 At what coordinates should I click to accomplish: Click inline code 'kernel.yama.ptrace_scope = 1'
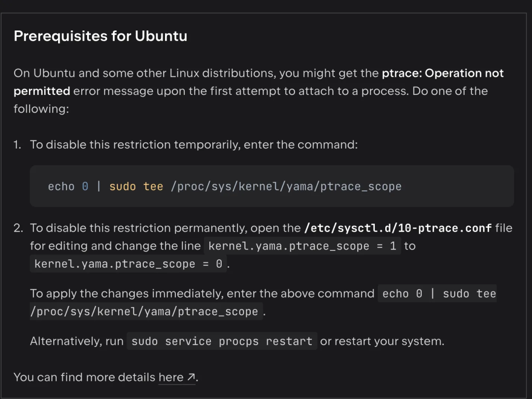pos(302,246)
